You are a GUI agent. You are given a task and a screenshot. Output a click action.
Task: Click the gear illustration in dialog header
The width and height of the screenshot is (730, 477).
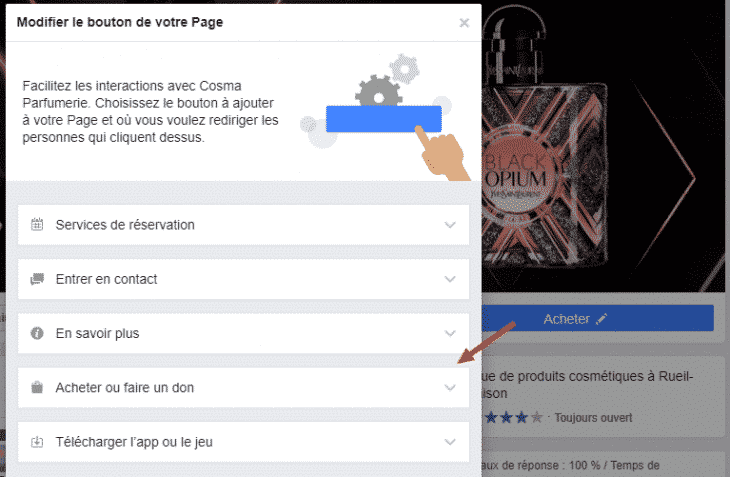click(x=379, y=90)
